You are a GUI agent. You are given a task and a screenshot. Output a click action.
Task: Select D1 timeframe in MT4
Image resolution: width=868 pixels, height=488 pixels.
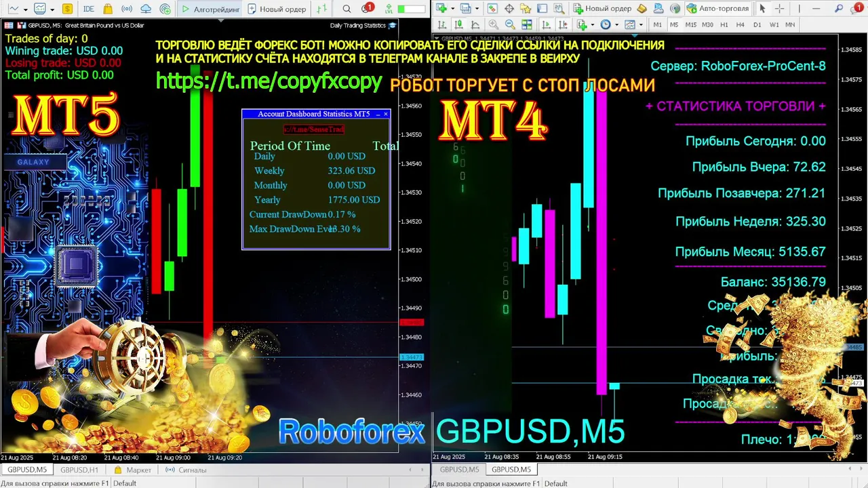(x=757, y=24)
